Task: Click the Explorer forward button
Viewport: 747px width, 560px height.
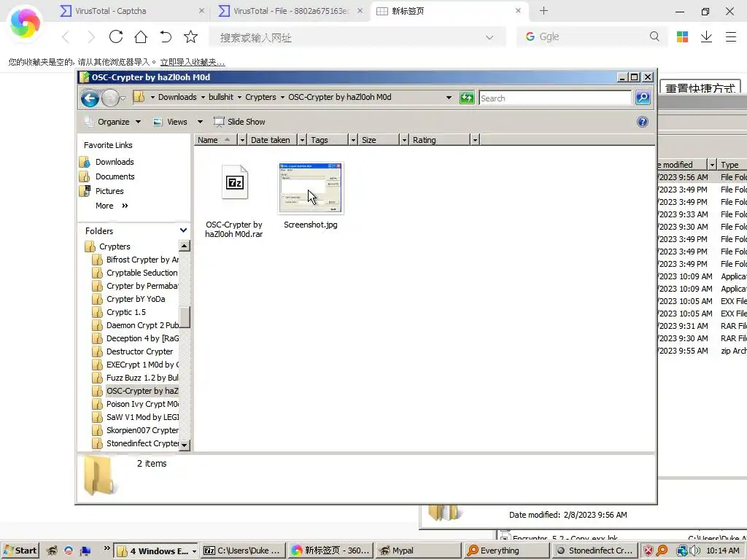Action: pyautogui.click(x=111, y=98)
